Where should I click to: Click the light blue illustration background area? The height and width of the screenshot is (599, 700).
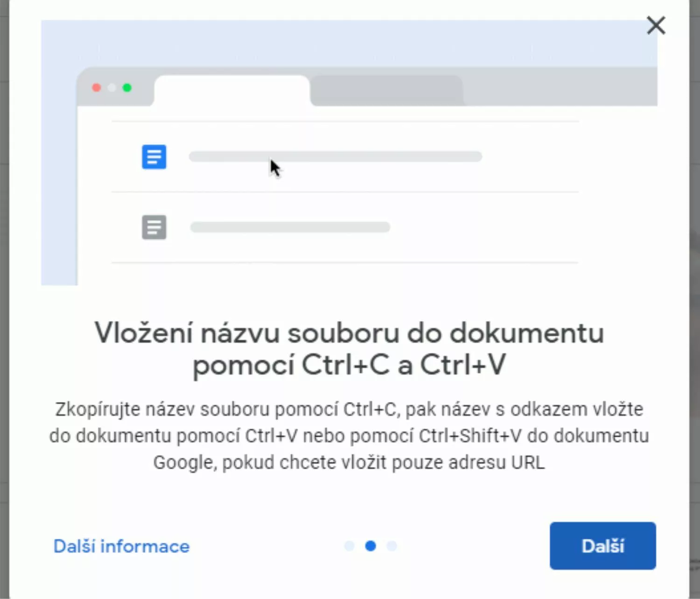point(349,43)
